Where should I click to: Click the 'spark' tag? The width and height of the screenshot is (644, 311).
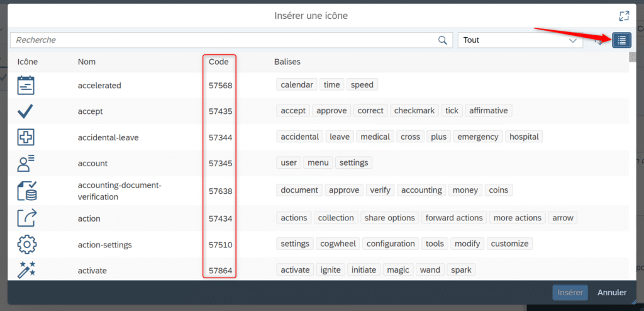pyautogui.click(x=461, y=270)
